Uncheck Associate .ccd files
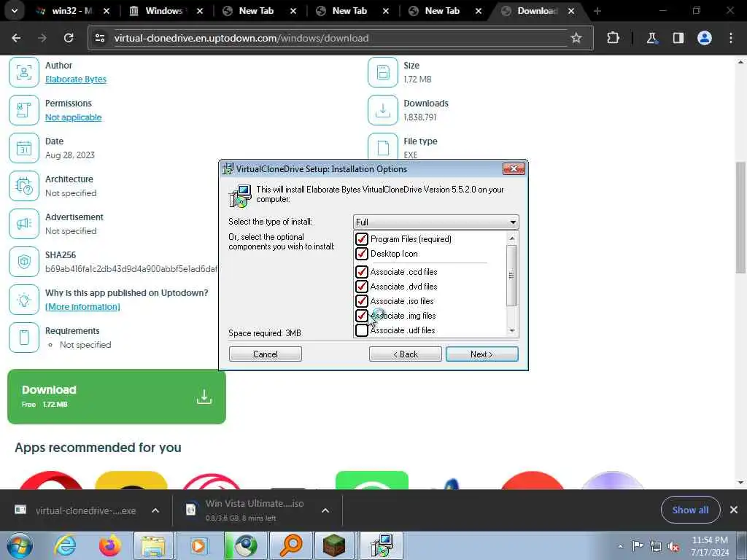Screen dimensions: 747x560 [362, 272]
